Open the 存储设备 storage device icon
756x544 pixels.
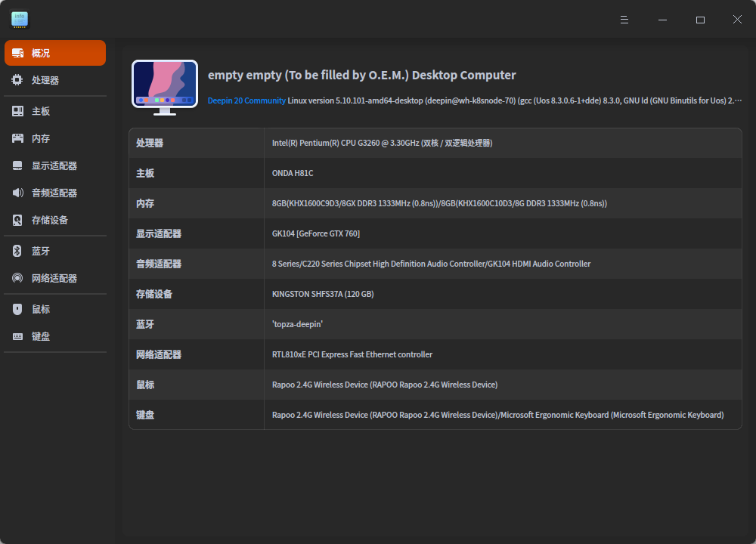click(x=17, y=219)
